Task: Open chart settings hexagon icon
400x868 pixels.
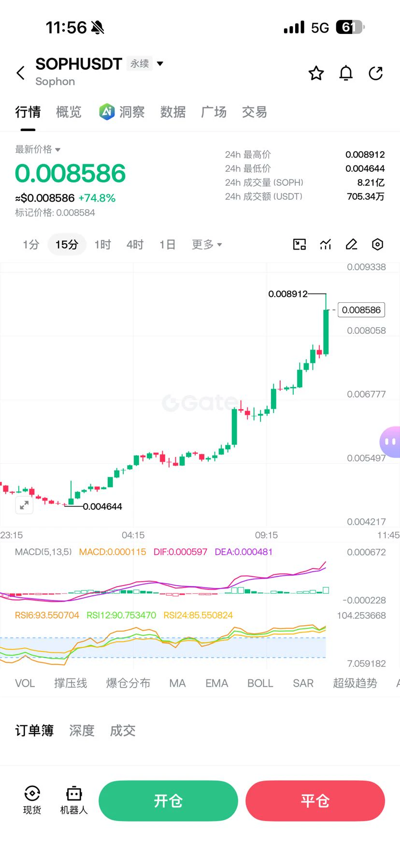Action: pos(378,244)
